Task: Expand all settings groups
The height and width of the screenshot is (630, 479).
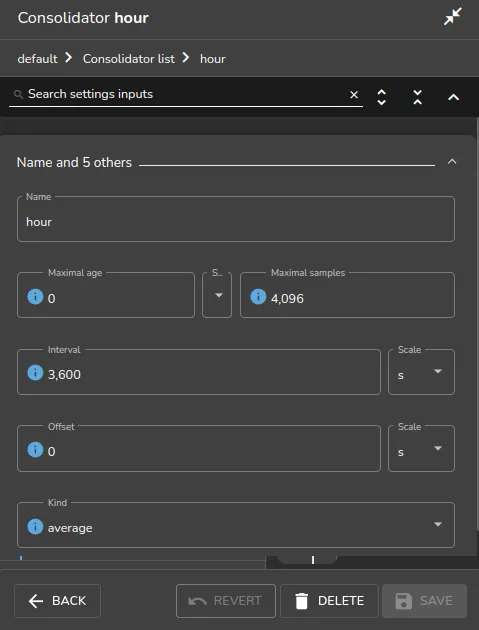Action: coord(381,97)
